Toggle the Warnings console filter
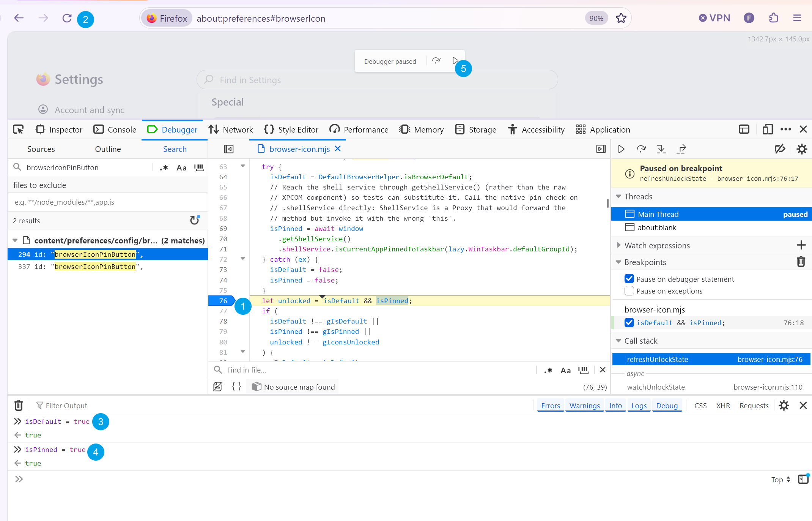Screen dimensions: 812x521 [x=584, y=406]
